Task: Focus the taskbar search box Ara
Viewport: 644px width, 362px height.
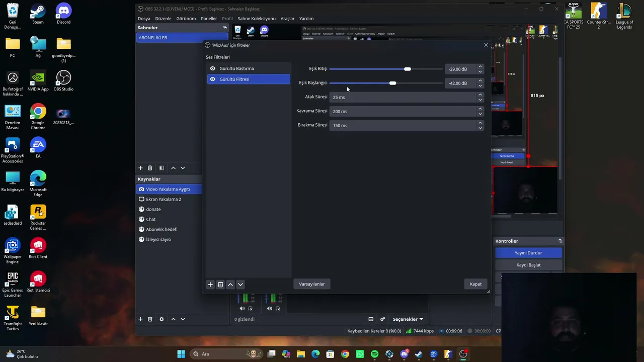Action: 225,354
